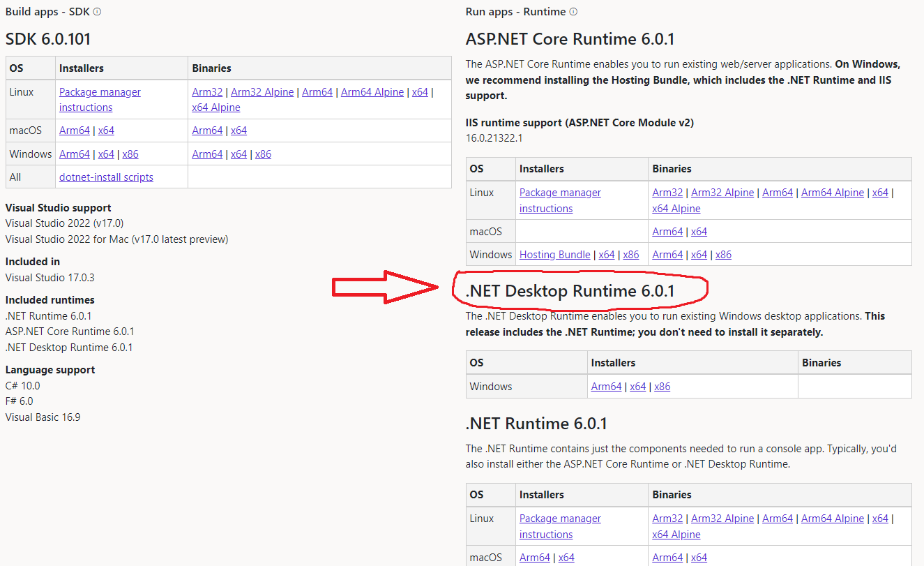
Task: Download SDK Linux x64 binaries
Action: pos(420,92)
